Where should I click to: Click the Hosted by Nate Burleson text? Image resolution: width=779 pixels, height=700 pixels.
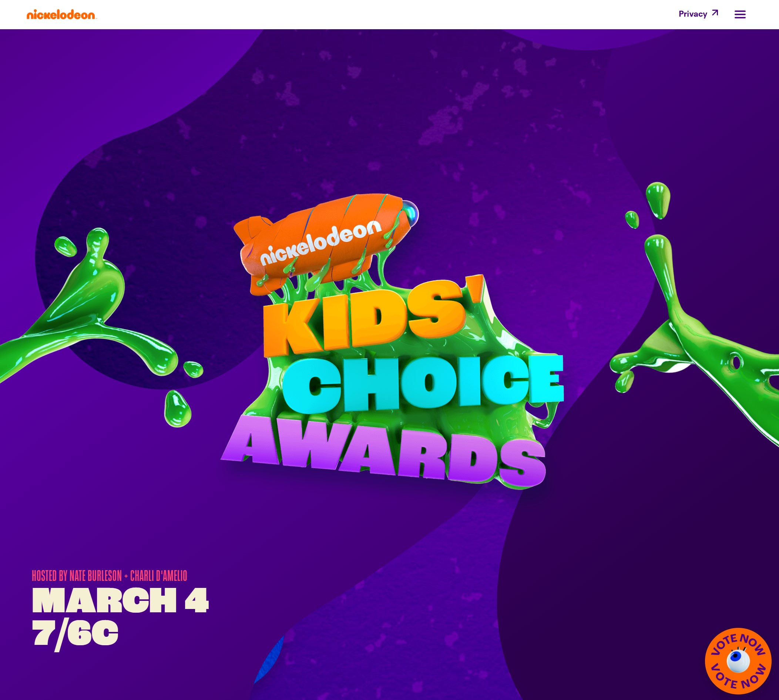(77, 576)
